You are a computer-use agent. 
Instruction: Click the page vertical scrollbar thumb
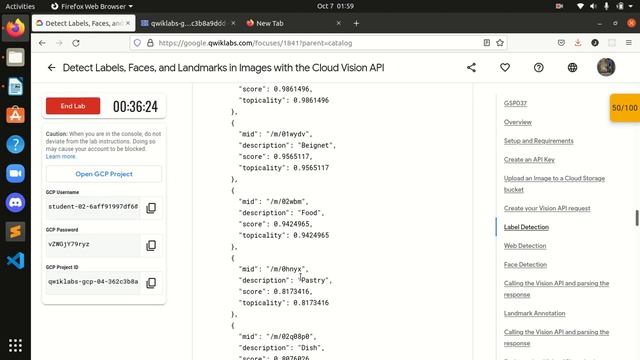637,218
